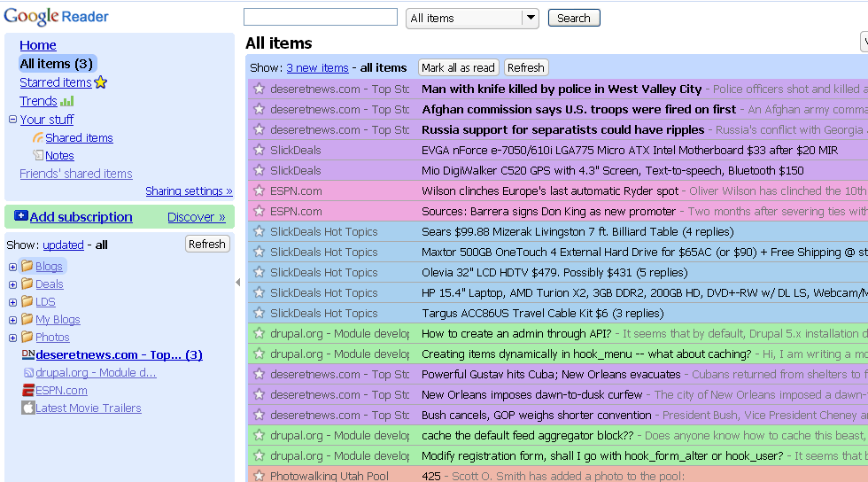Image resolution: width=868 pixels, height=482 pixels.
Task: Open Sharing settings link
Action: pos(189,191)
